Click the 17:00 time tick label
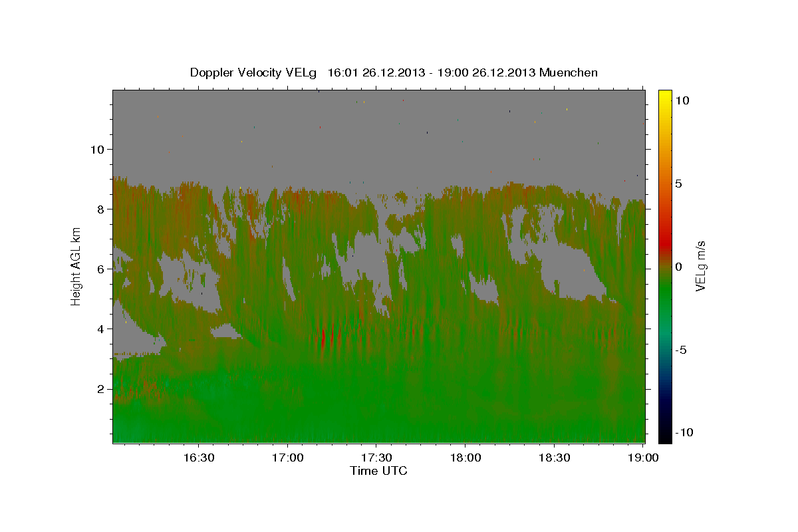The image size is (798, 532). (x=287, y=458)
